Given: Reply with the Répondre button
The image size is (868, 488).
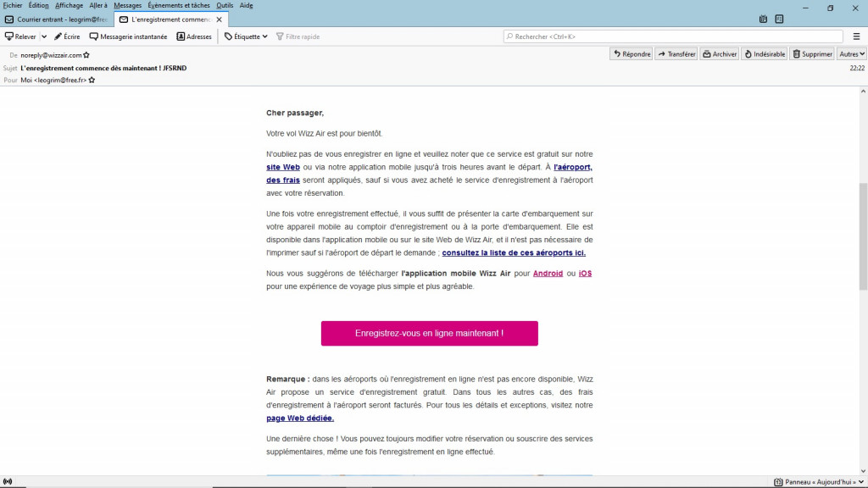Looking at the screenshot, I should pos(631,53).
